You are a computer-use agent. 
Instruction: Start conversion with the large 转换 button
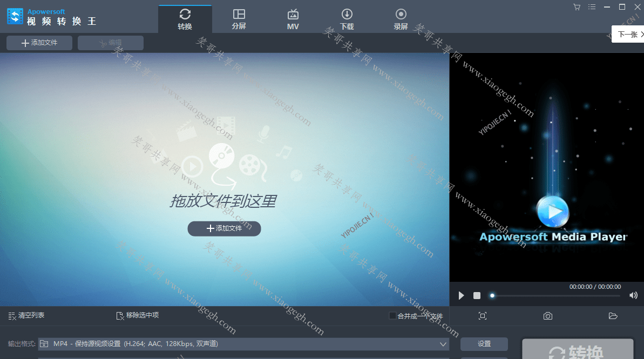578,350
